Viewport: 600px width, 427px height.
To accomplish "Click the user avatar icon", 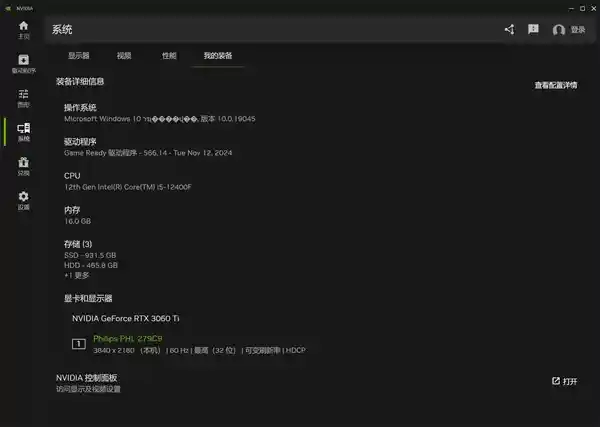I will 559,30.
